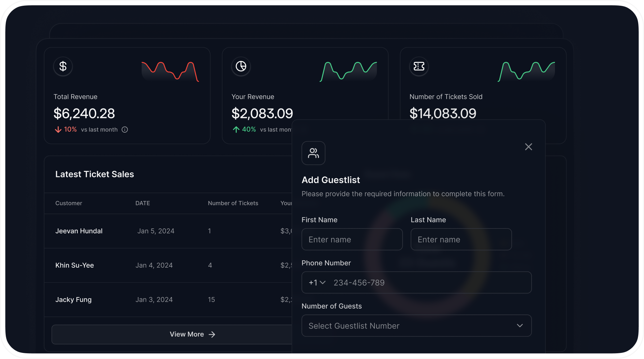Viewport: 644px width, 359px height.
Task: Click the ticket icon on Tickets Sold card
Action: coord(419,66)
